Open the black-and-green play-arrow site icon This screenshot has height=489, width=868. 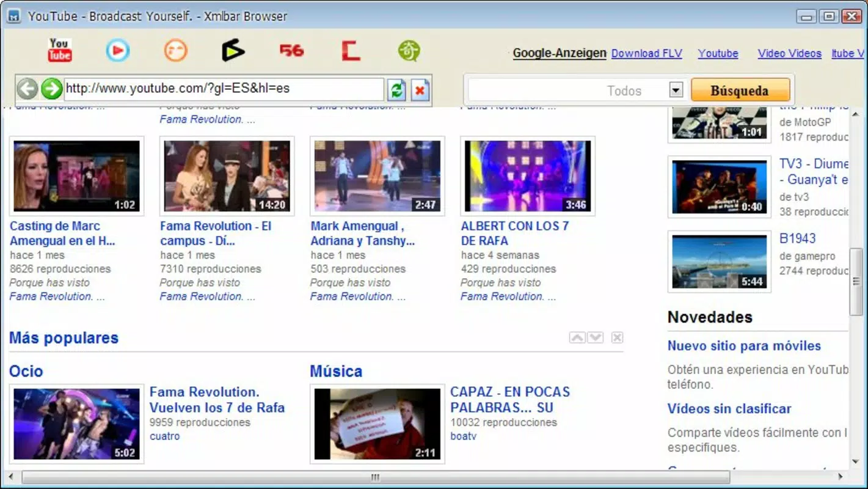tap(233, 50)
